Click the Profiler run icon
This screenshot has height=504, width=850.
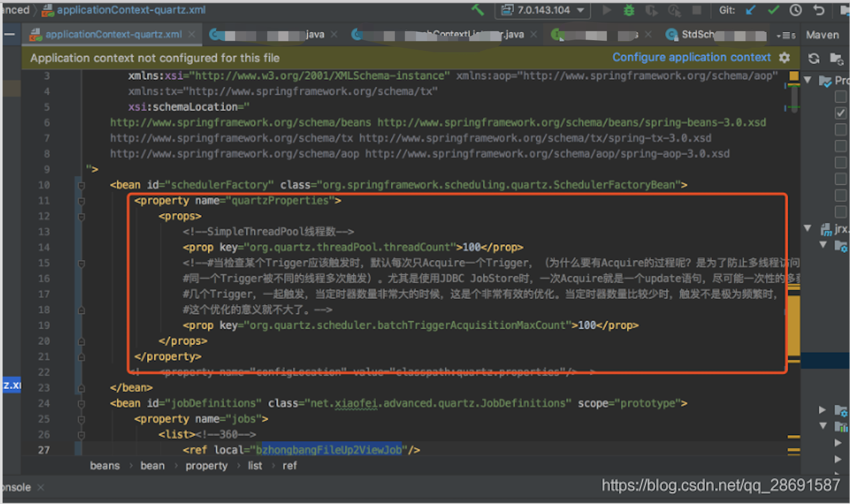(674, 10)
